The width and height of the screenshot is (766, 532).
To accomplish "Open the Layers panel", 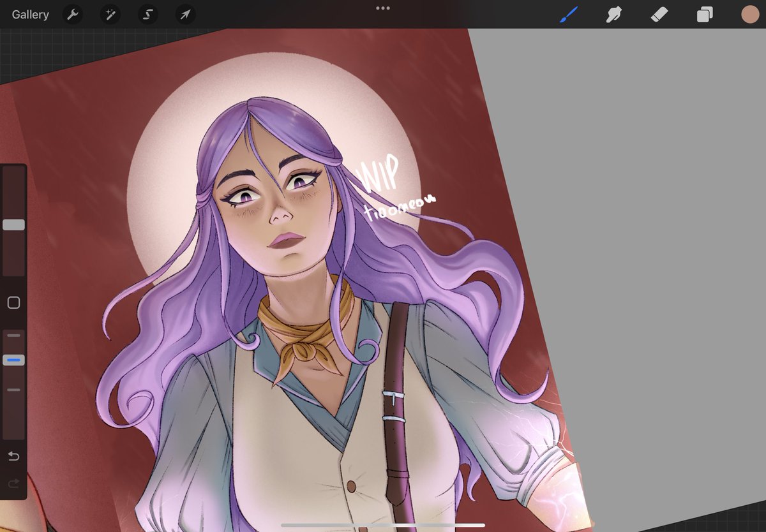I will (x=705, y=15).
